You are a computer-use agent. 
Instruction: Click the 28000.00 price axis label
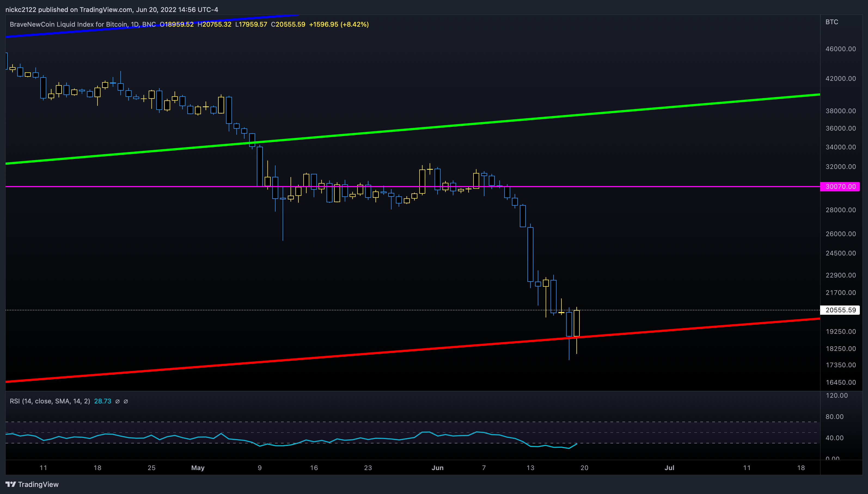[841, 210]
